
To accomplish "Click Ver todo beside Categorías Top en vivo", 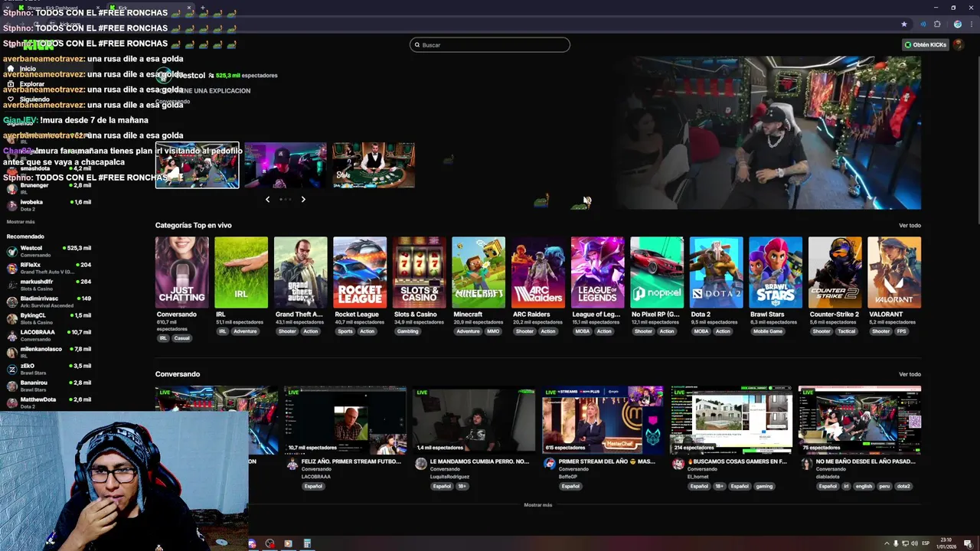I will click(x=910, y=226).
